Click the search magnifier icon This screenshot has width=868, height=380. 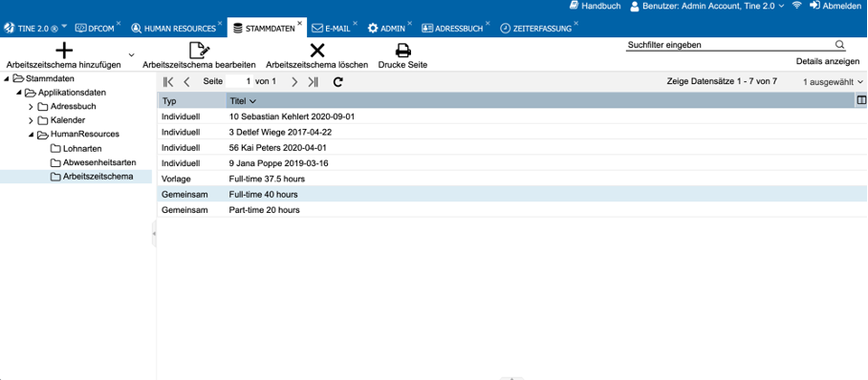(x=839, y=45)
